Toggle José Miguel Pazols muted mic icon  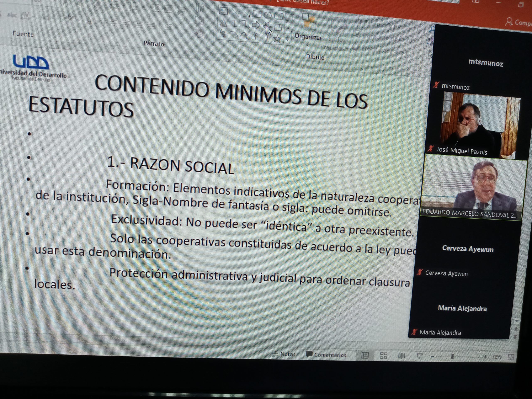tap(431, 149)
